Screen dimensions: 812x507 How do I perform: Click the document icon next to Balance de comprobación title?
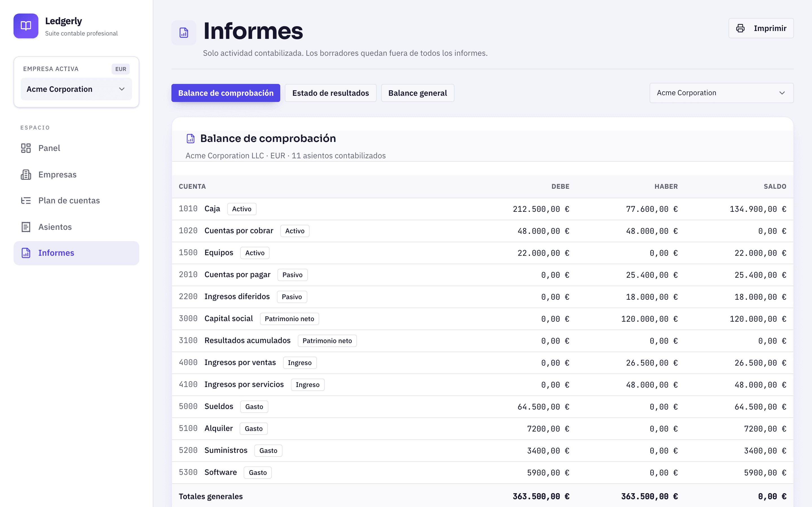[191, 139]
